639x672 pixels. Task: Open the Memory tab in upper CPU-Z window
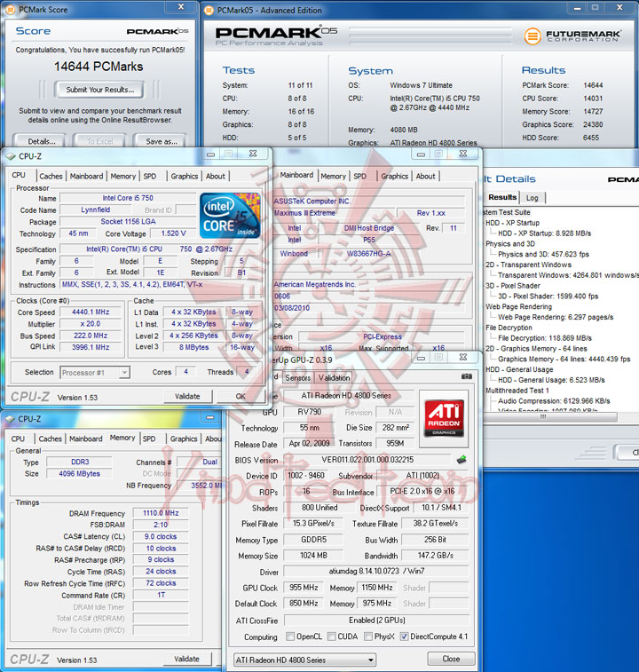point(123,176)
